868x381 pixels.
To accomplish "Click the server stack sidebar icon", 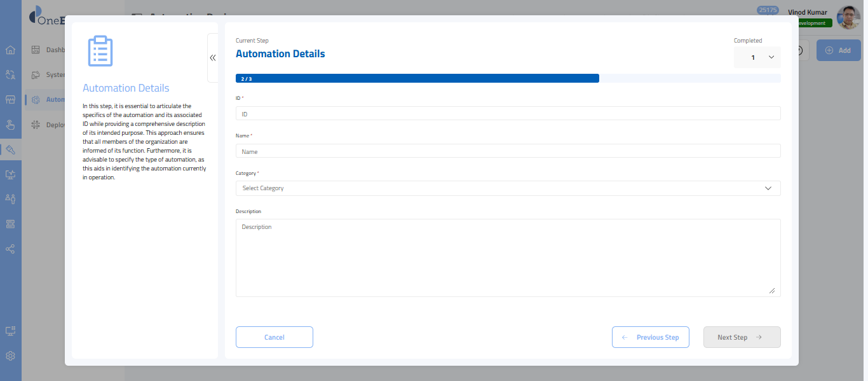I will [x=10, y=224].
